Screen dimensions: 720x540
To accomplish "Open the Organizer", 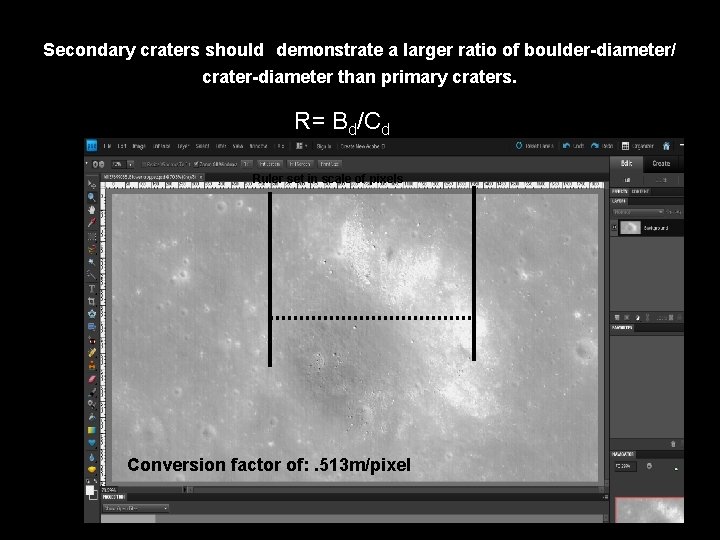I will pyautogui.click(x=638, y=146).
